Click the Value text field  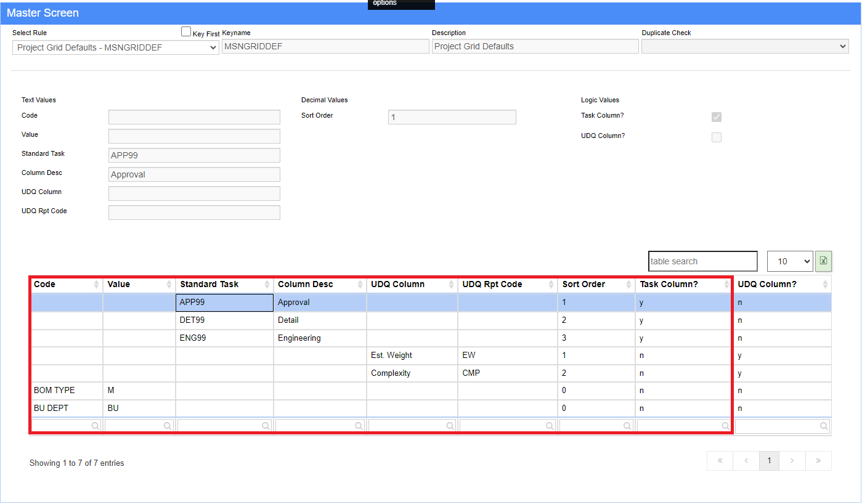point(194,136)
